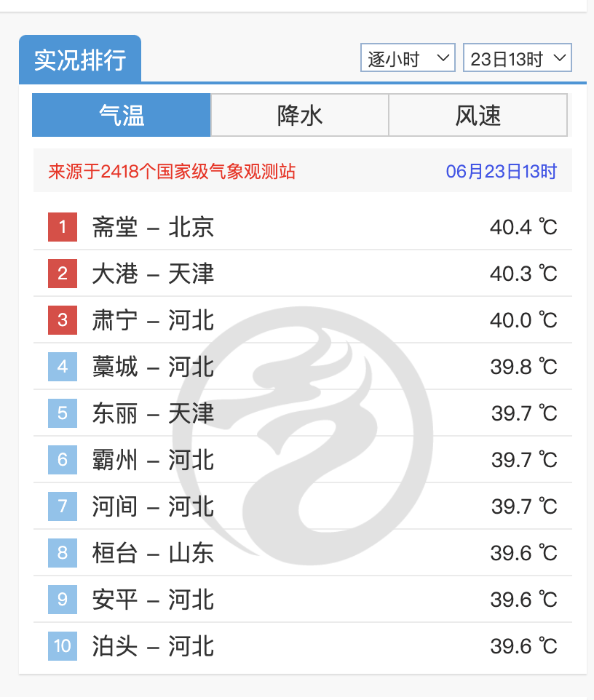Click the blue 06月23日13时 timestamp
Image resolution: width=594 pixels, height=700 pixels.
(x=501, y=171)
